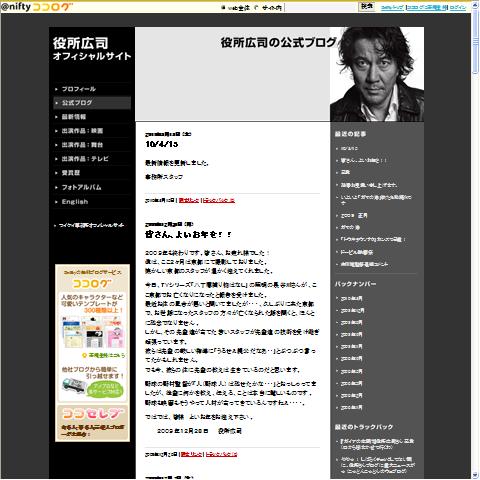The image size is (480, 480).
Task: Click the 役所広司 オフィシャルサイト site title
Action: click(x=92, y=49)
